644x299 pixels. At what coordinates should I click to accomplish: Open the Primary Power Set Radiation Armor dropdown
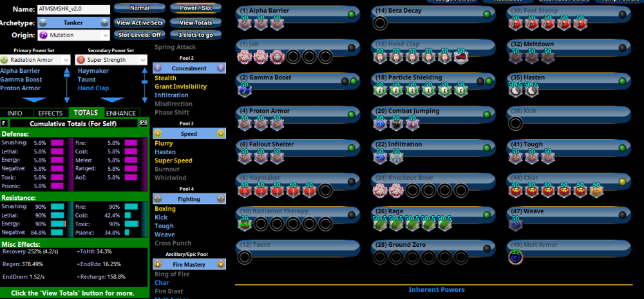pos(35,60)
